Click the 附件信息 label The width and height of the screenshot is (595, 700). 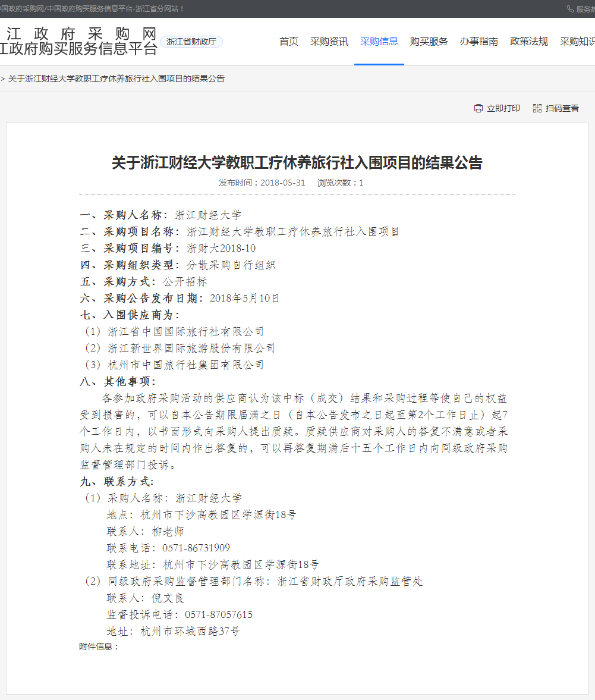(99, 646)
